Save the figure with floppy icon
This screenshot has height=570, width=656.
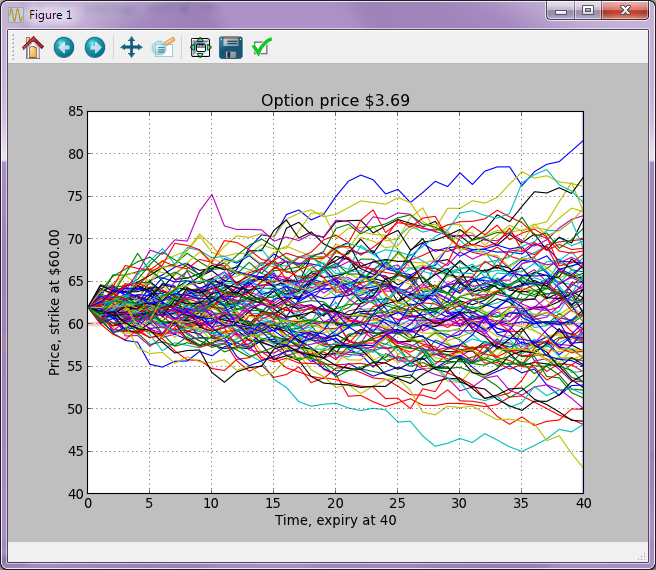pyautogui.click(x=231, y=48)
